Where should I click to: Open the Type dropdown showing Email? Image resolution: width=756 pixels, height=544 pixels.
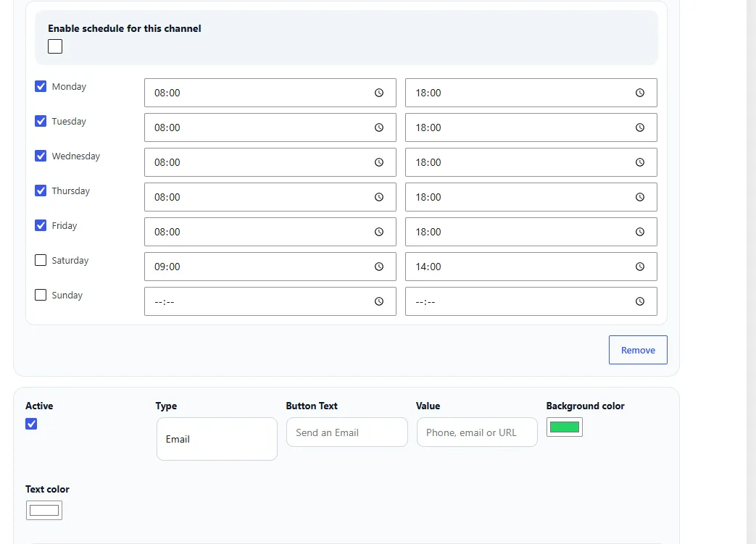pos(217,439)
